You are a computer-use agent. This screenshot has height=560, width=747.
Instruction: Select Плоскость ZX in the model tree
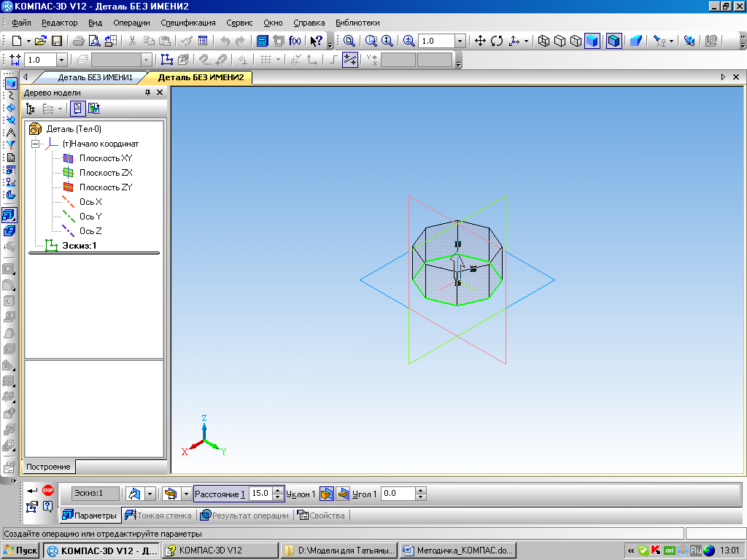105,173
